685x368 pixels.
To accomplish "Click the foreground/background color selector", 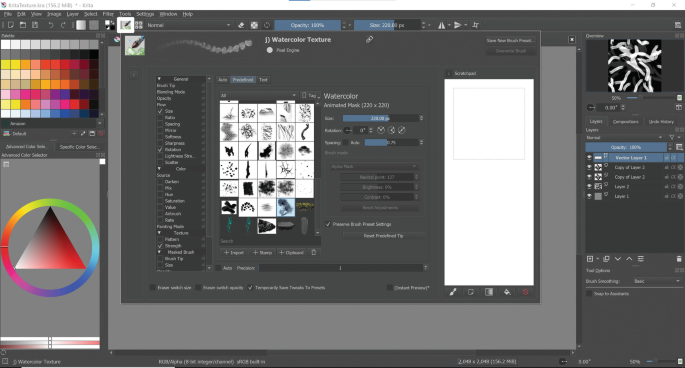I will click(x=110, y=25).
